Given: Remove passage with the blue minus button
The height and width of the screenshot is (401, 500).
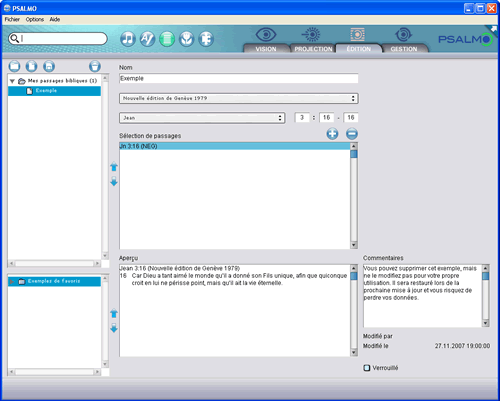Looking at the screenshot, I should [352, 134].
